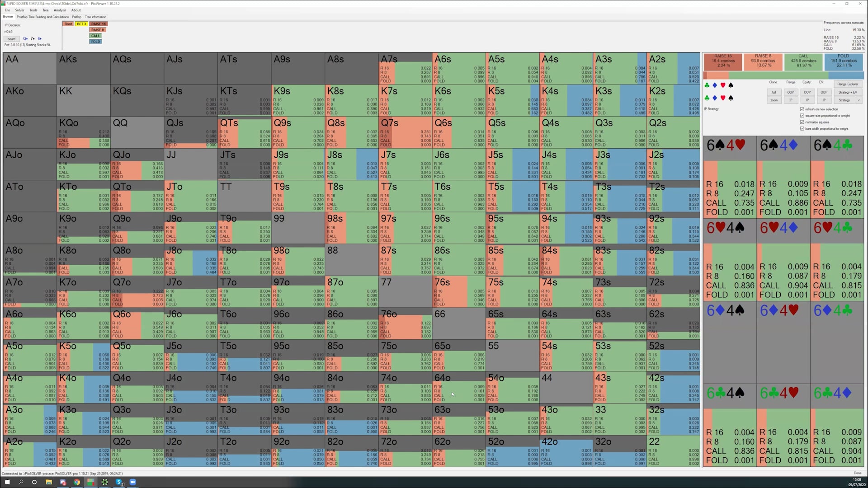Click the 7 of spades board card
Screen dimensions: 868x488
tap(33, 39)
